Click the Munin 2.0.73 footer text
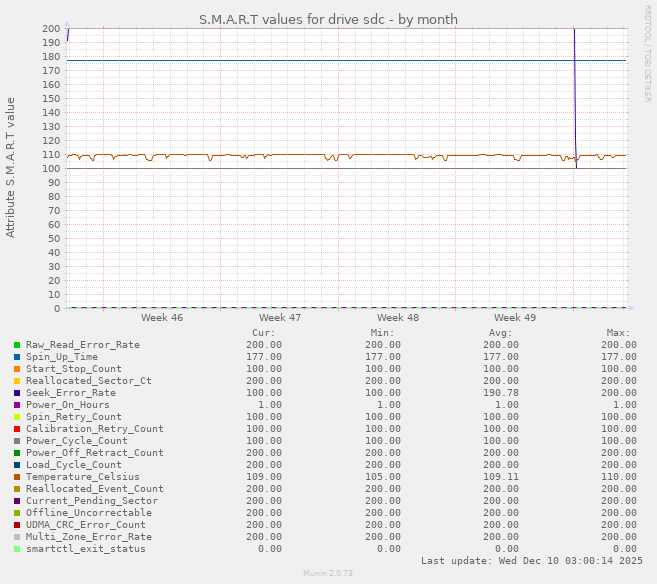Viewport: 657px width, 584px height. click(328, 573)
